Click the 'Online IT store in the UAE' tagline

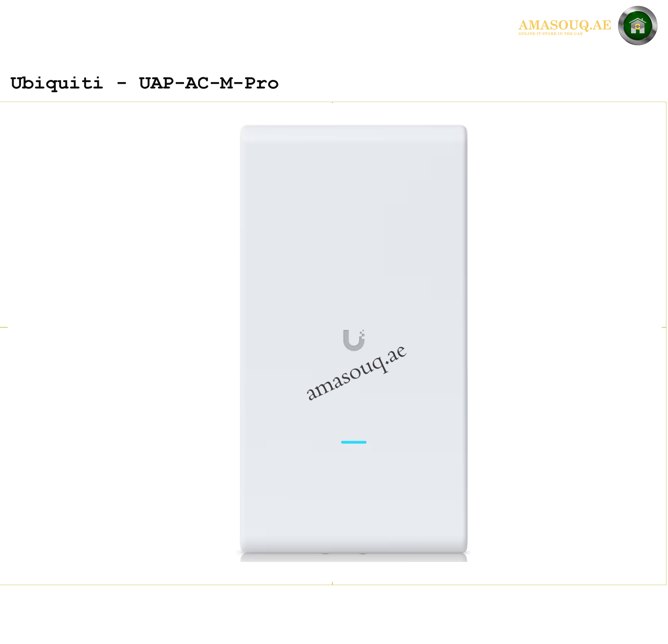(551, 34)
